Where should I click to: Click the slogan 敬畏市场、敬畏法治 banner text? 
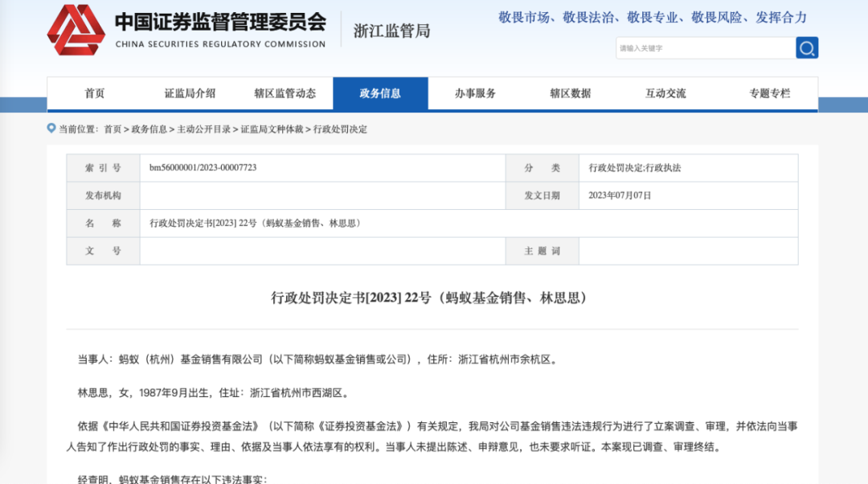(x=653, y=18)
